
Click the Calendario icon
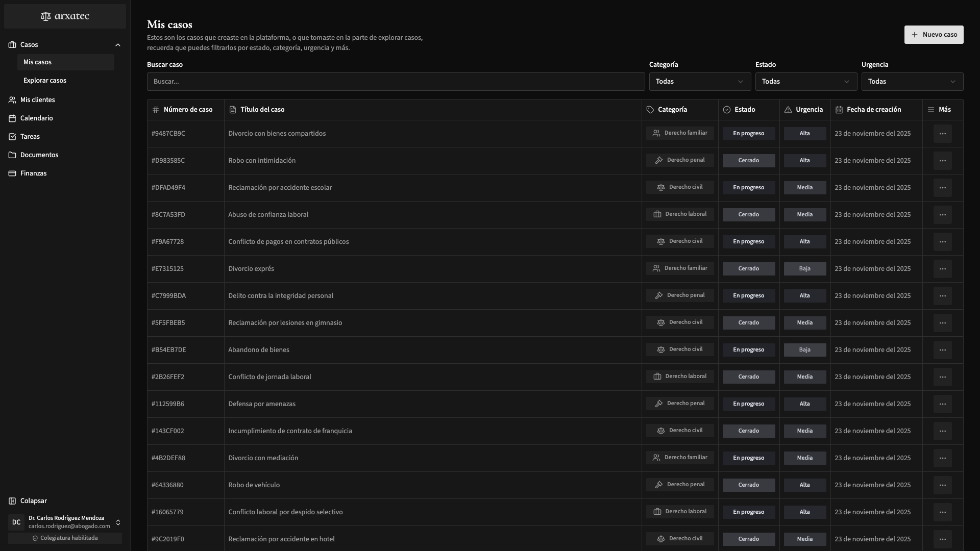coord(12,118)
